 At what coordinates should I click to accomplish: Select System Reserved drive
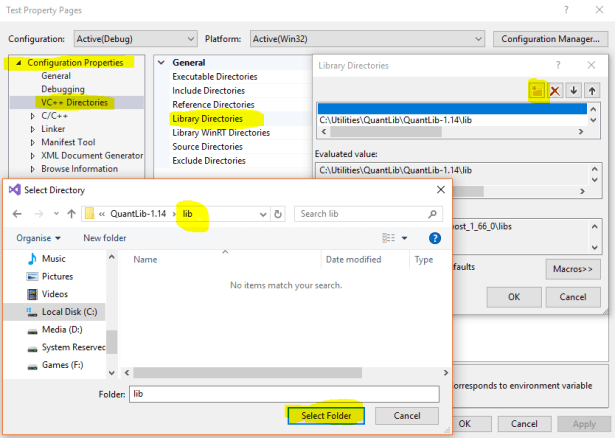(73, 347)
